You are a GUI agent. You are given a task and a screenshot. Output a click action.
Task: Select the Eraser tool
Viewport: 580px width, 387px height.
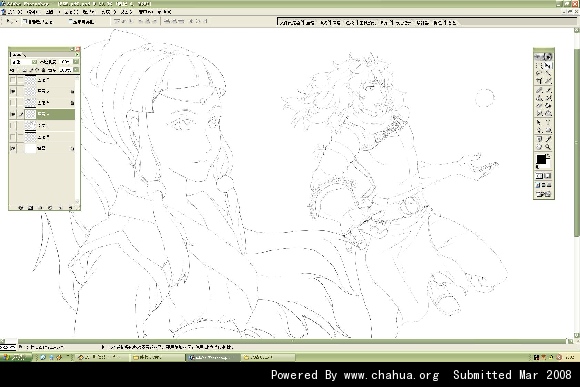point(539,105)
